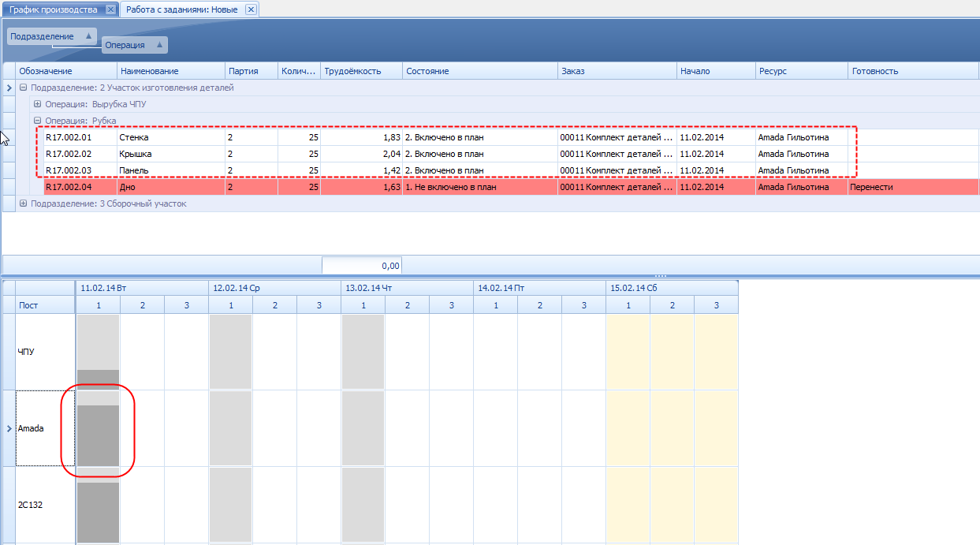Sort by Состояние column header
Screen dimensions: 980x545
[x=480, y=71]
